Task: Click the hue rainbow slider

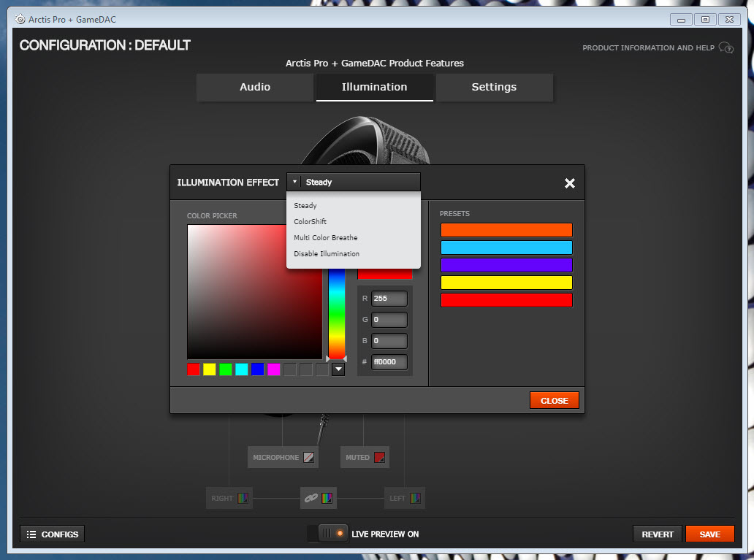Action: click(x=337, y=313)
